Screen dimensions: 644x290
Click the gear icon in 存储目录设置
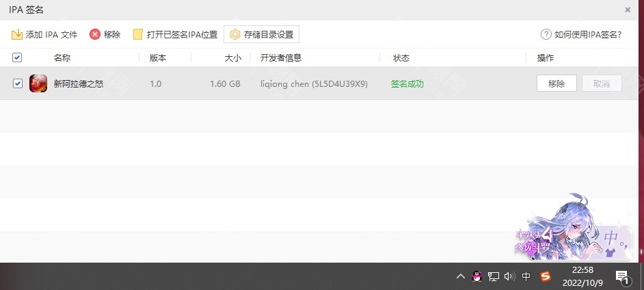click(235, 34)
